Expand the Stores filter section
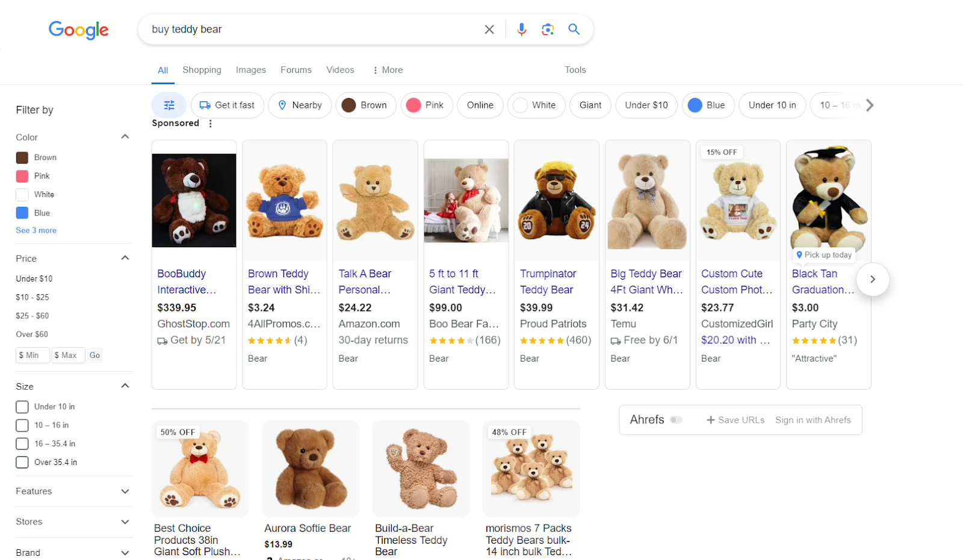The image size is (963, 560). (x=125, y=522)
